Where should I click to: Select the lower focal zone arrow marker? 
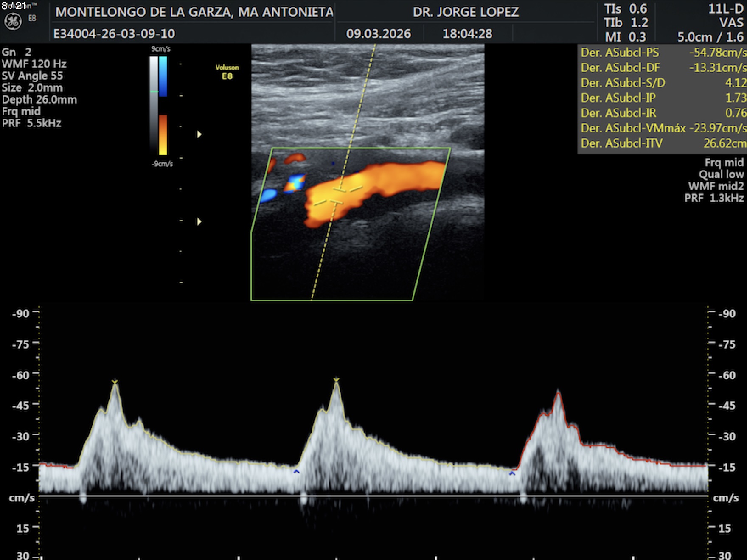pyautogui.click(x=199, y=221)
